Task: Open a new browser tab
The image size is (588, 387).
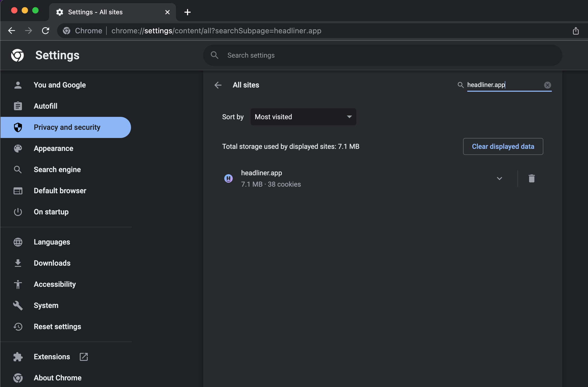Action: [x=187, y=12]
